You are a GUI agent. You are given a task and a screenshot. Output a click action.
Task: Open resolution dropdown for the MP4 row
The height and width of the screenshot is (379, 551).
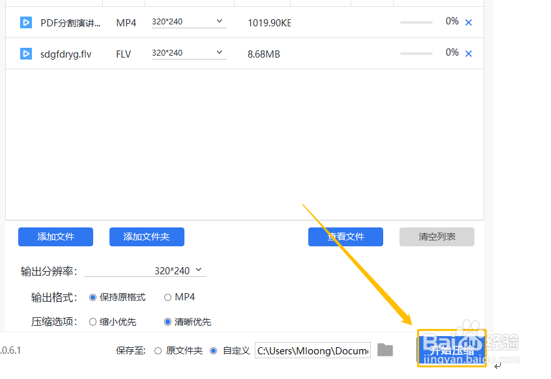(189, 22)
